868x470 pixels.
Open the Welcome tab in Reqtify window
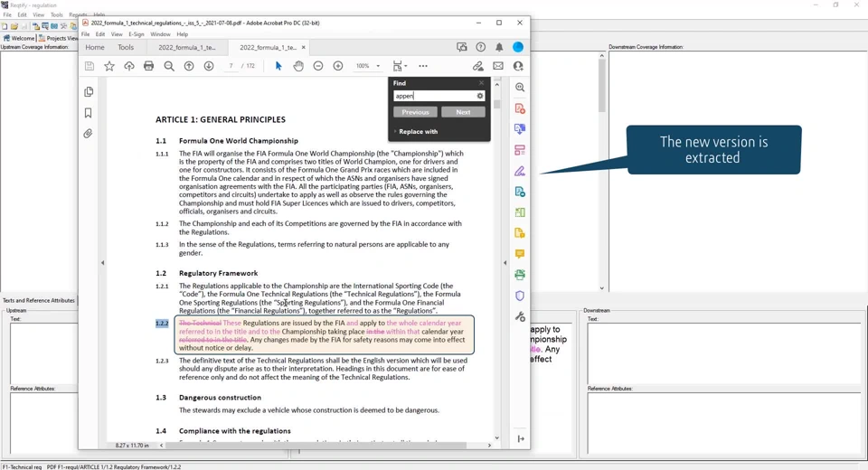coord(19,38)
